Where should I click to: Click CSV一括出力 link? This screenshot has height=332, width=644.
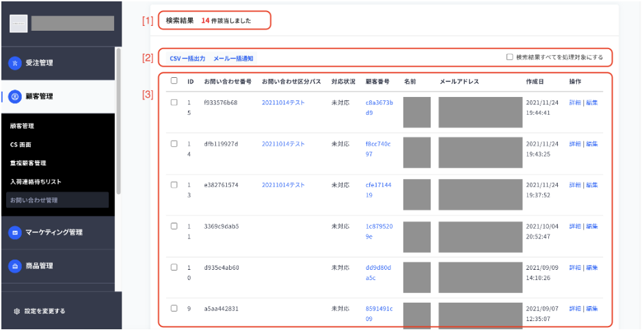click(187, 59)
